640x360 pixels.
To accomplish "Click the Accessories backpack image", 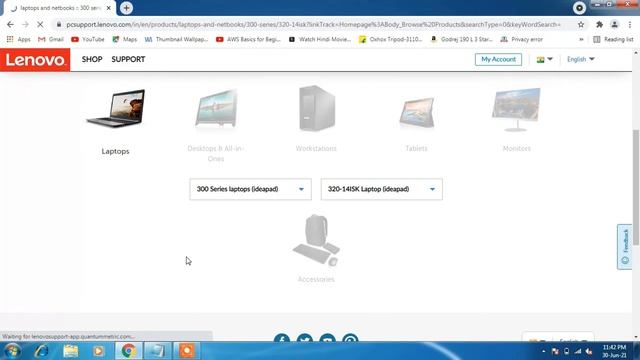I will 316,240.
